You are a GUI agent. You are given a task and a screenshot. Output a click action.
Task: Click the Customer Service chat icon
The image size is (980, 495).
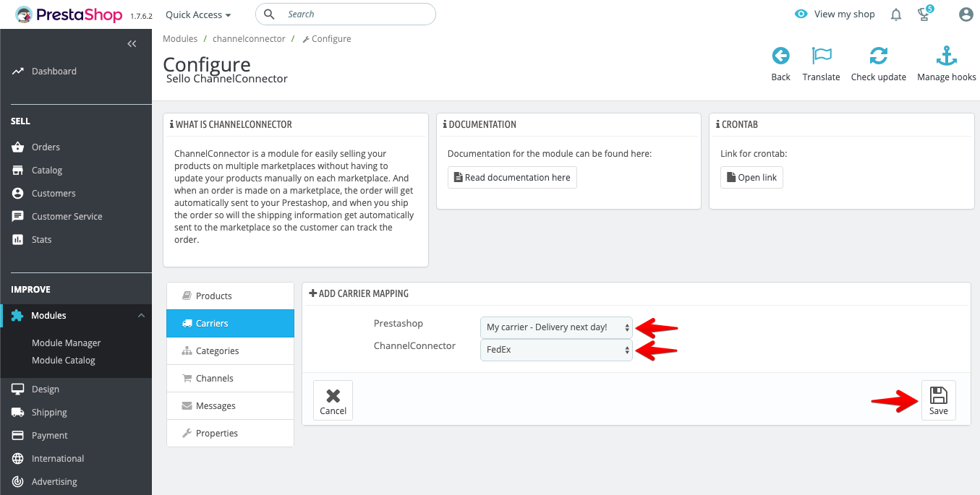[x=17, y=216]
